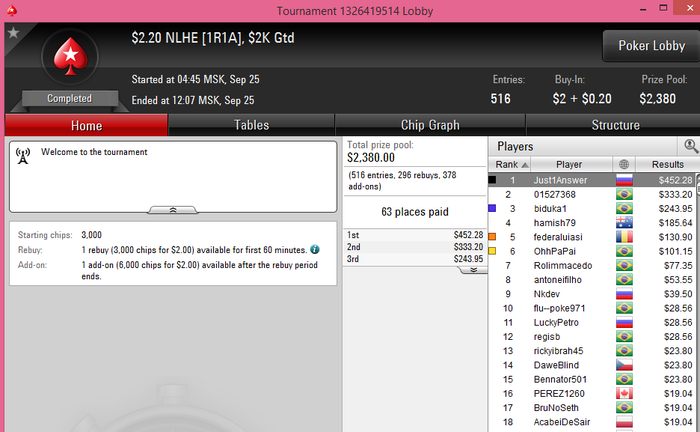Switch to the Tables tab
Image resolution: width=700 pixels, height=432 pixels.
pos(251,125)
